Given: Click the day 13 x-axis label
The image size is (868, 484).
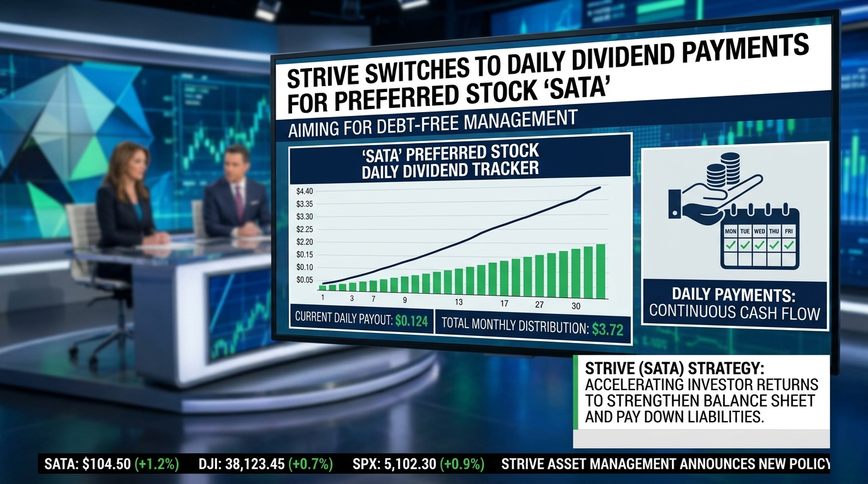Looking at the screenshot, I should point(459,302).
